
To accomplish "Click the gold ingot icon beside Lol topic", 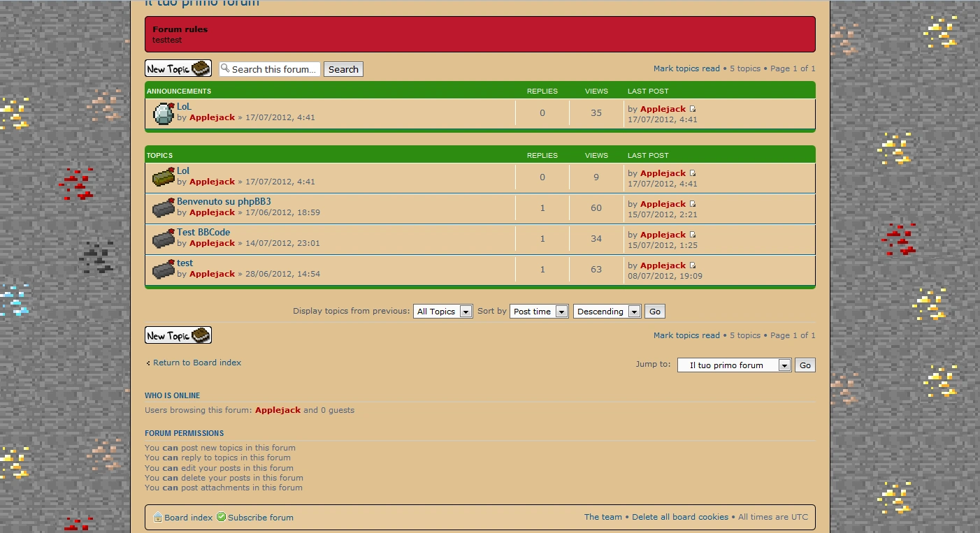I will point(164,177).
